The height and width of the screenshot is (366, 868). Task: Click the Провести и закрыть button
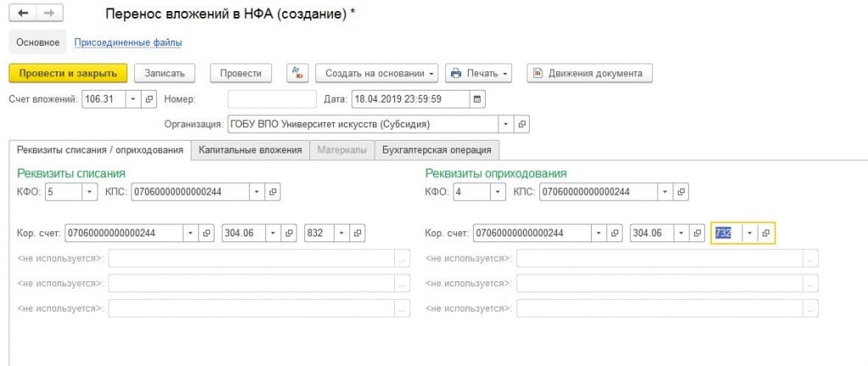point(68,73)
